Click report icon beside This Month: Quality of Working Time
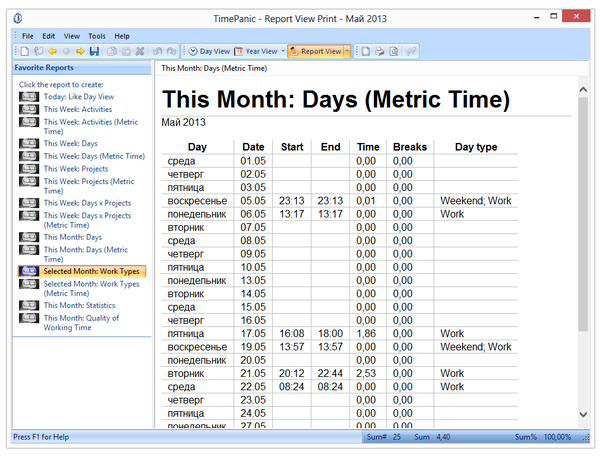Screen dimensions: 600x456 (29, 318)
